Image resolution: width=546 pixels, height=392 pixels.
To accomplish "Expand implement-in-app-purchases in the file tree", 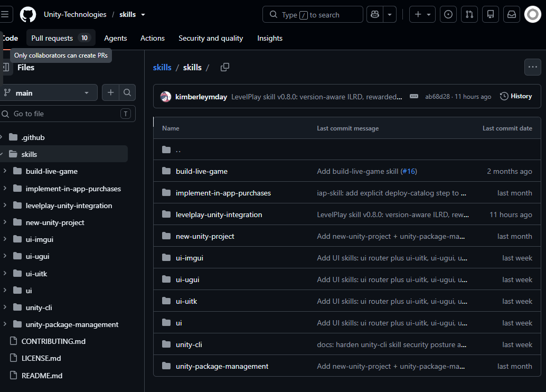I will (x=5, y=188).
